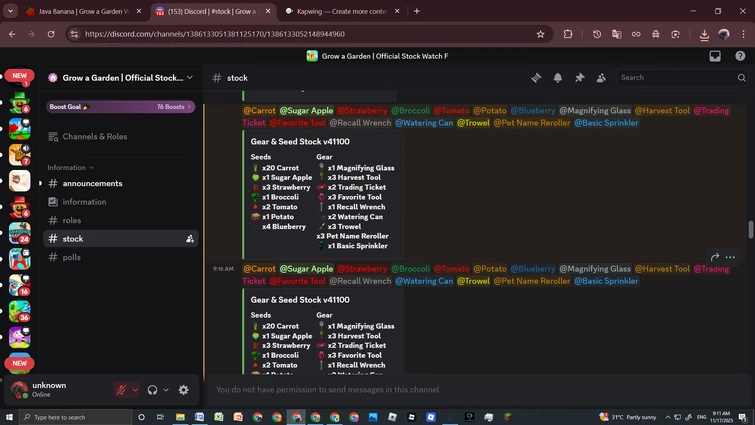The width and height of the screenshot is (755, 425).
Task: Show hidden system tray icons chevron
Action: coord(667,417)
